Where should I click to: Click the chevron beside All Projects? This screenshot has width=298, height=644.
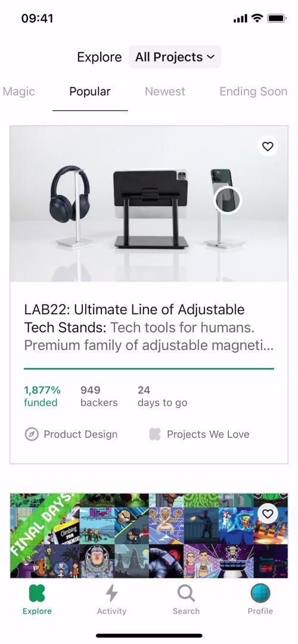[210, 57]
